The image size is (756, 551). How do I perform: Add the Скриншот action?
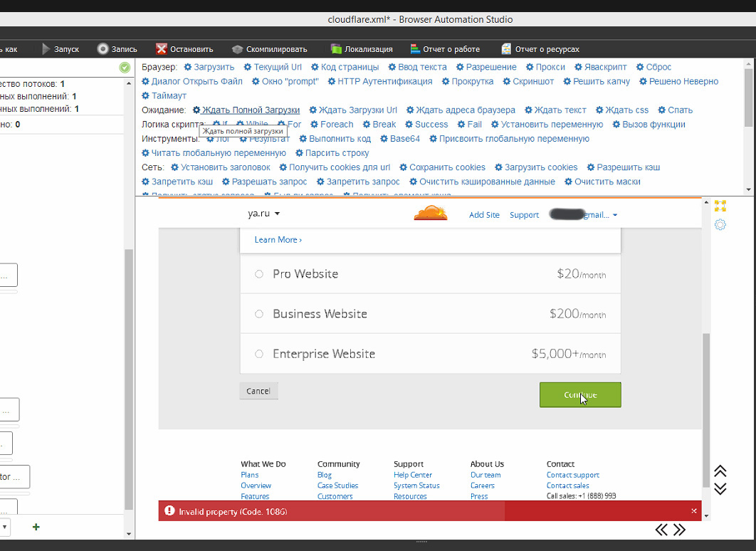pyautogui.click(x=528, y=81)
